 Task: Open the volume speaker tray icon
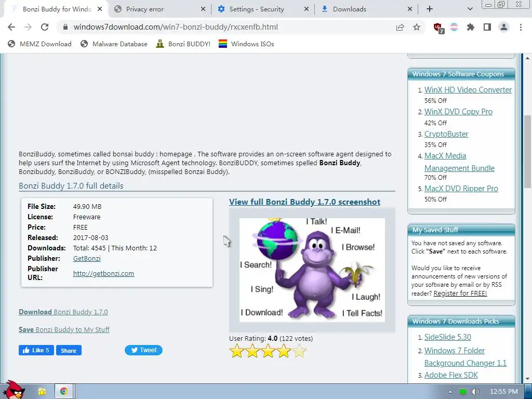(x=475, y=392)
